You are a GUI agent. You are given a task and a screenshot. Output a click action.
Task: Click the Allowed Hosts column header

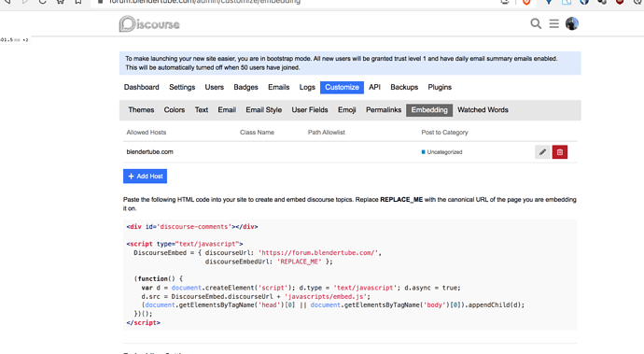(147, 133)
